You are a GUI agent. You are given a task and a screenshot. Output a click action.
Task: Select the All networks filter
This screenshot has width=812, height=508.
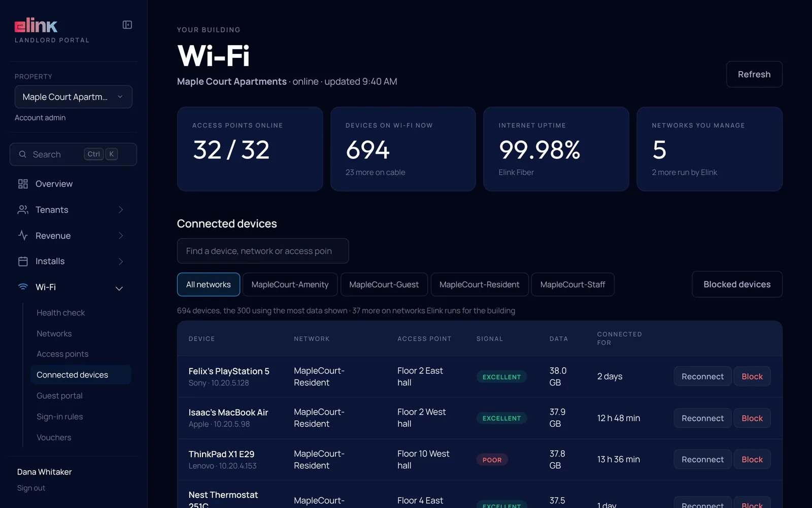209,284
